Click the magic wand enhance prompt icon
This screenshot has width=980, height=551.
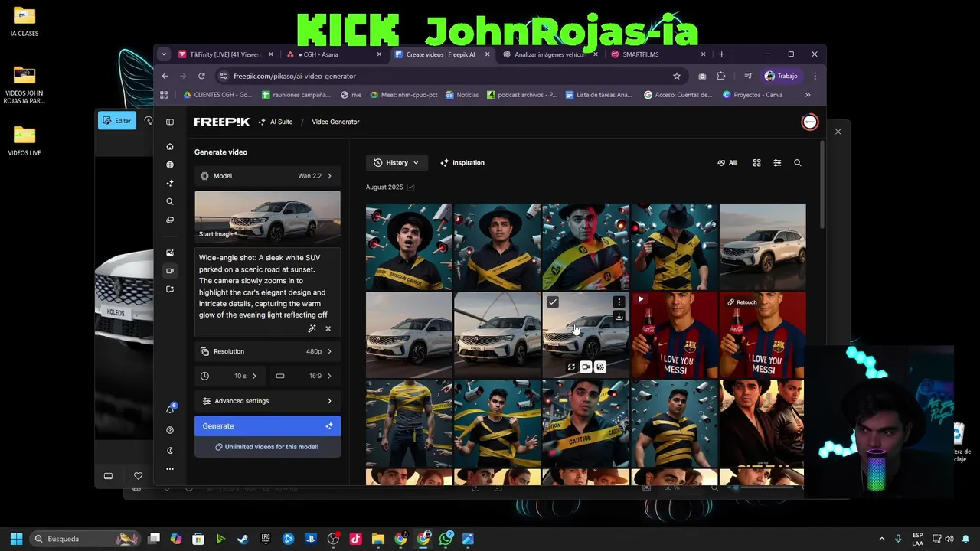click(312, 328)
